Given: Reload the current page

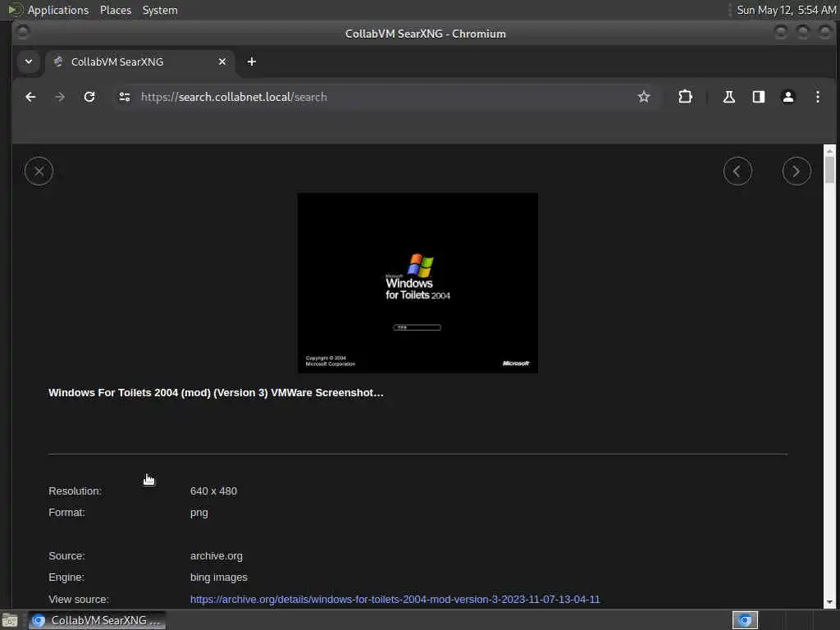Looking at the screenshot, I should (x=89, y=97).
